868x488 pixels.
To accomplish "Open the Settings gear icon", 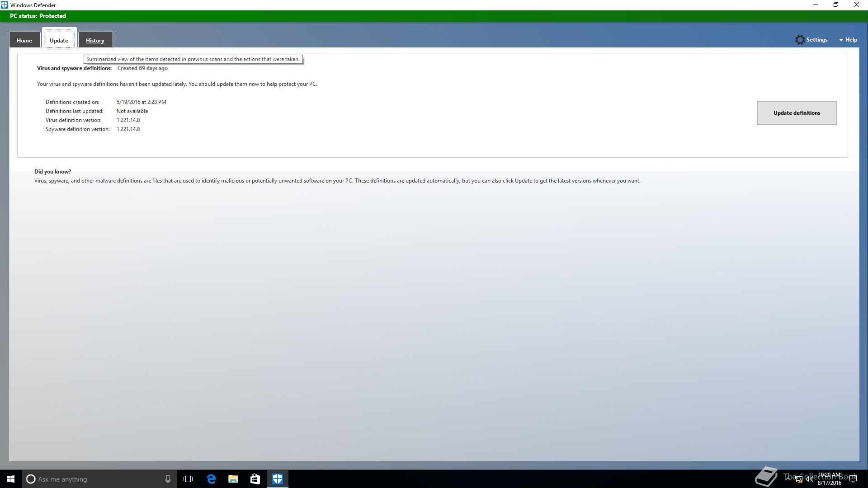I will click(x=800, y=40).
